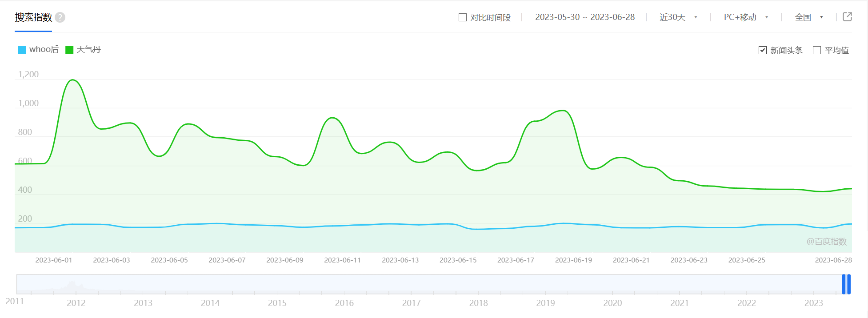868x318 pixels.
Task: Click the arrow next to 近30天
Action: 696,17
